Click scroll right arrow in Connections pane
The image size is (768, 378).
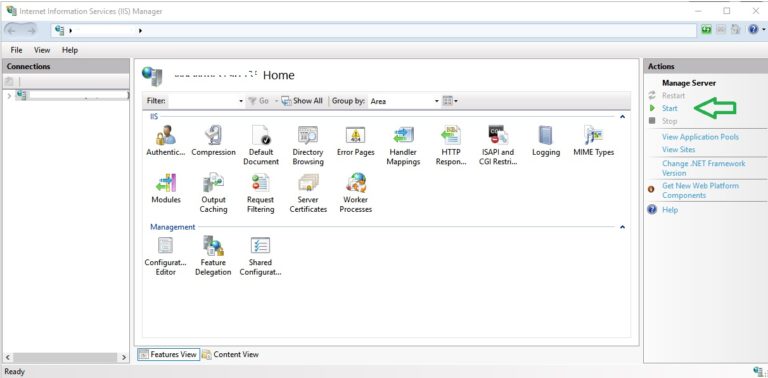[124, 357]
